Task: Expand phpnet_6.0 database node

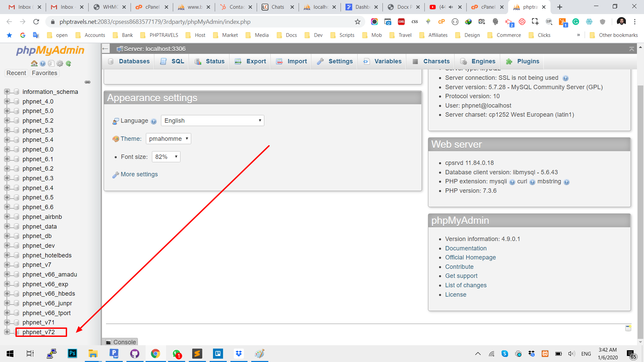Action: [x=7, y=149]
